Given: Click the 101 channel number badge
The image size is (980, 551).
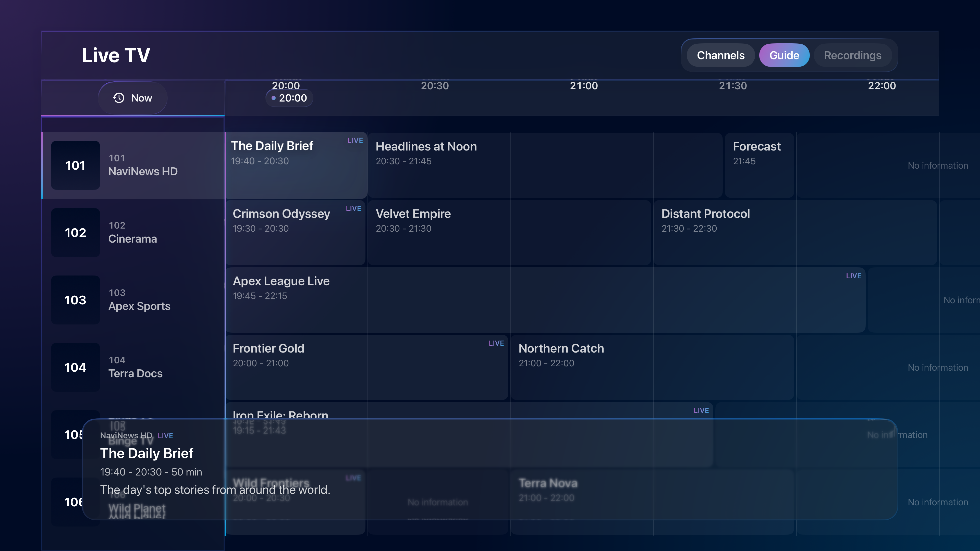Looking at the screenshot, I should click(x=75, y=165).
